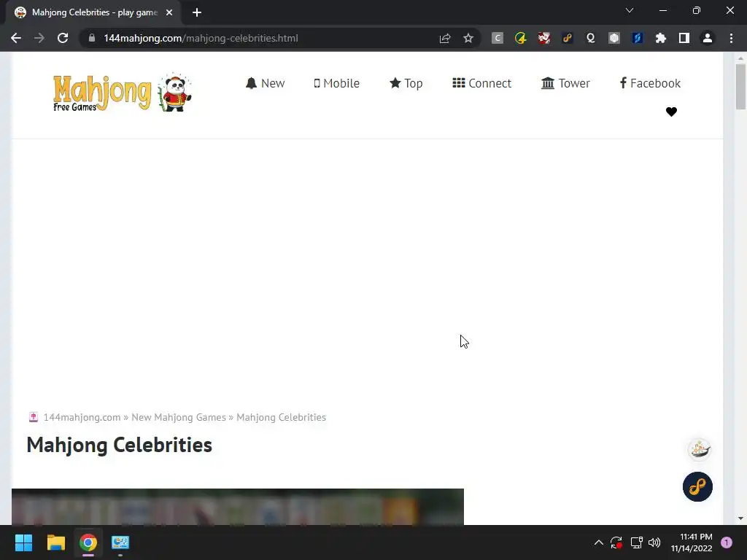Toggle the browser side panel icon

click(684, 38)
